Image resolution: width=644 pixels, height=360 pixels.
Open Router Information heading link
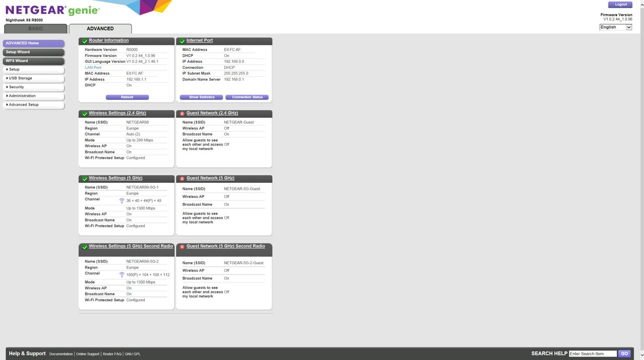pyautogui.click(x=109, y=40)
